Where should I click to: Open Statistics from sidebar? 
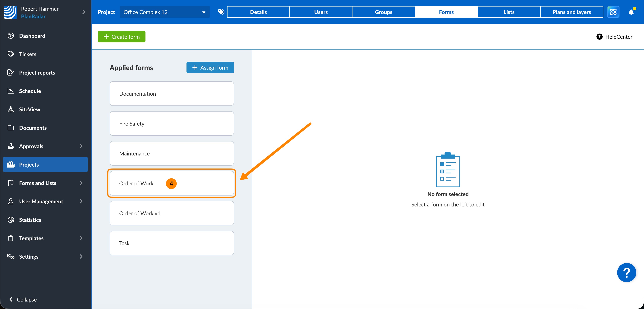(30, 220)
